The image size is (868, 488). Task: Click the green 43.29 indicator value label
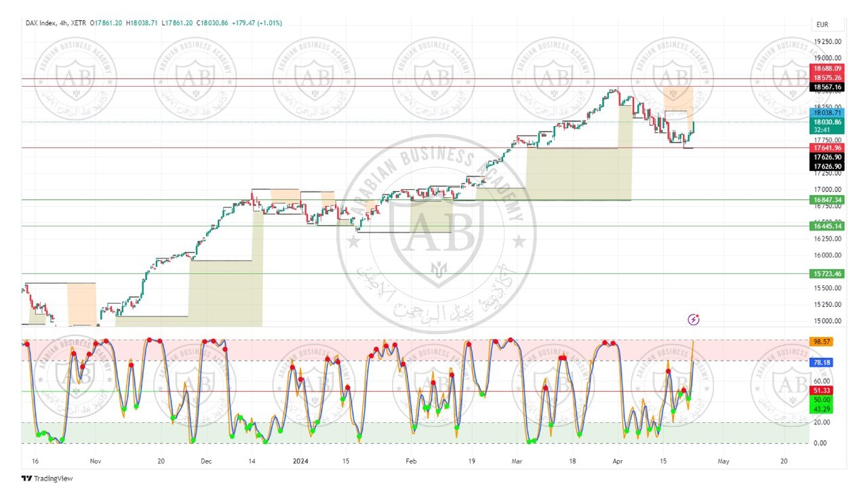click(x=822, y=409)
